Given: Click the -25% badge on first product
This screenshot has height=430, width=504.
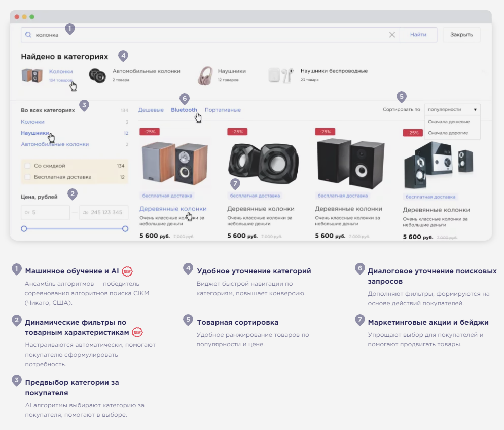Looking at the screenshot, I should point(150,132).
